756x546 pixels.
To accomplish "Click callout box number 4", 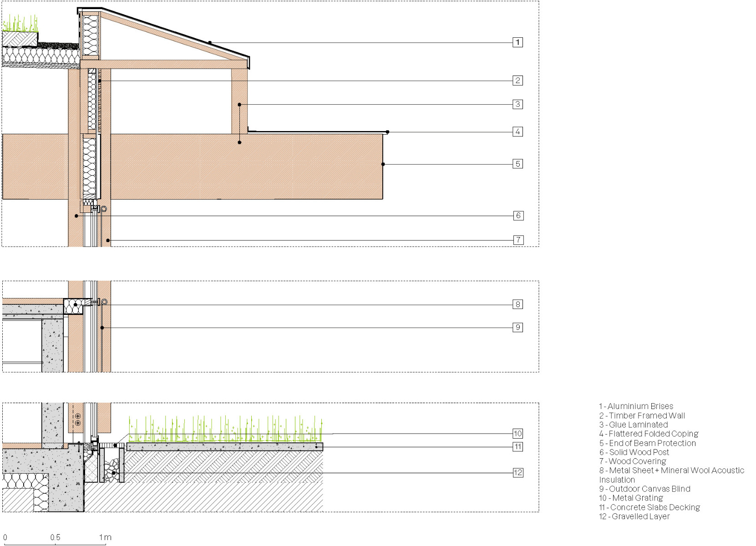I will tap(518, 131).
